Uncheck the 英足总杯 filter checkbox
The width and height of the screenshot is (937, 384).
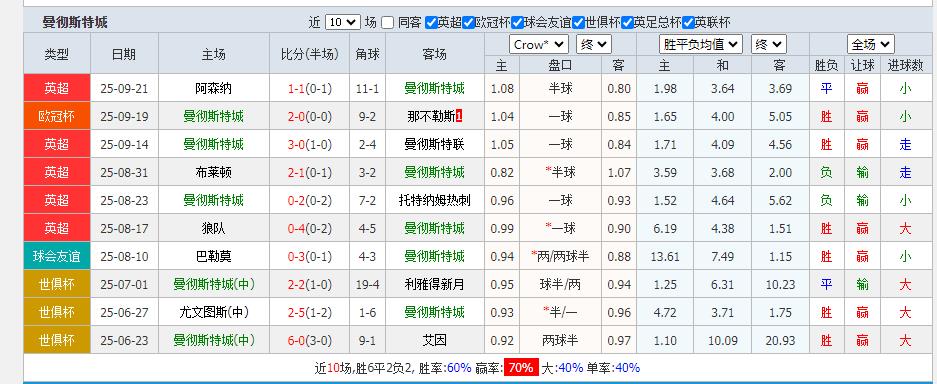point(627,23)
